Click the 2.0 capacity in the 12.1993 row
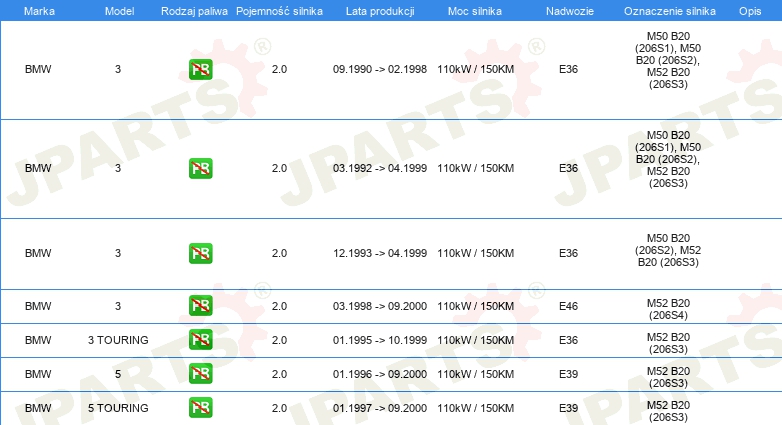This screenshot has height=425, width=782. tap(279, 253)
